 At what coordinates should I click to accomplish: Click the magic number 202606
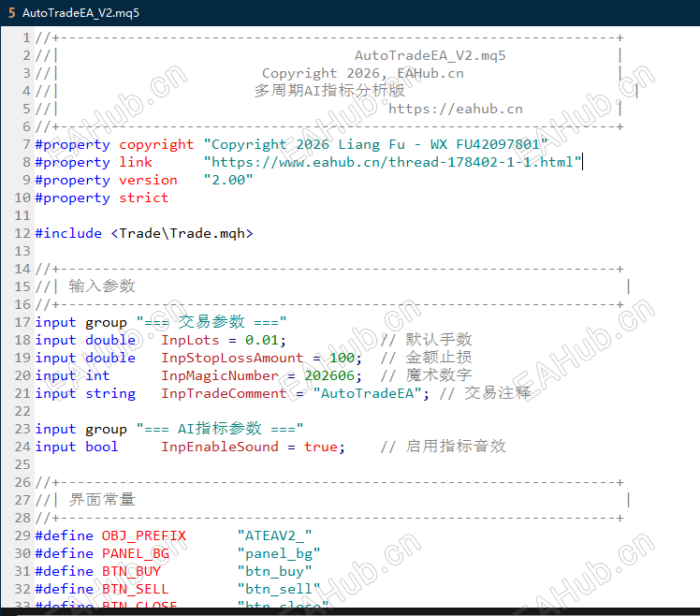coord(329,375)
